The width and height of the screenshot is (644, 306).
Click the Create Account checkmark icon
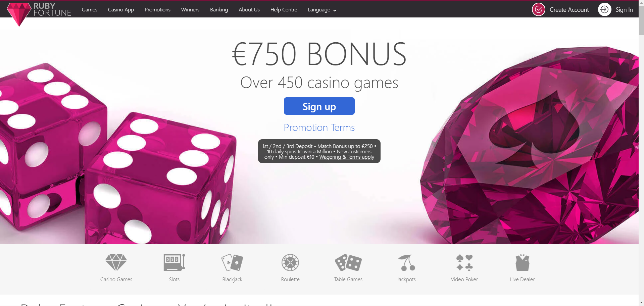(539, 9)
